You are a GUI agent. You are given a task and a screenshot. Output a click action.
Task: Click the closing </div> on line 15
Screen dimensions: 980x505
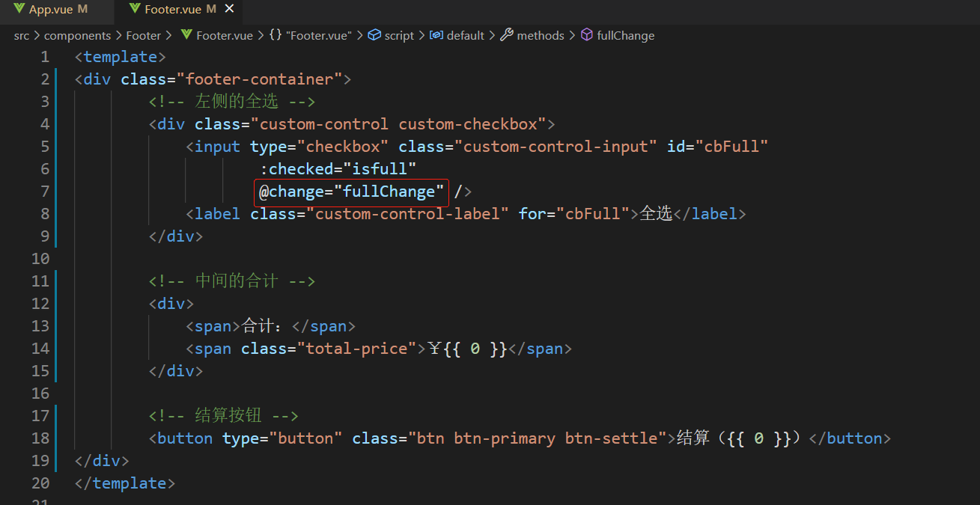coord(176,371)
